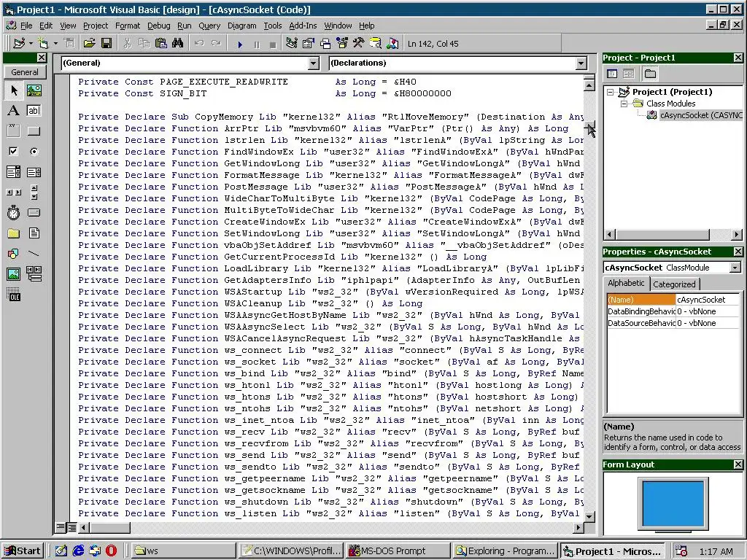This screenshot has width=747, height=560.
Task: Select the Frame control tool
Action: pyautogui.click(x=14, y=131)
